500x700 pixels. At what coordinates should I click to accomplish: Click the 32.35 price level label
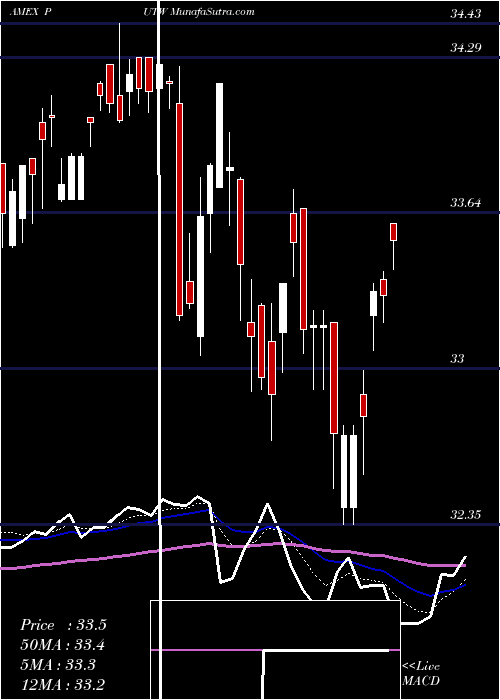(x=466, y=514)
